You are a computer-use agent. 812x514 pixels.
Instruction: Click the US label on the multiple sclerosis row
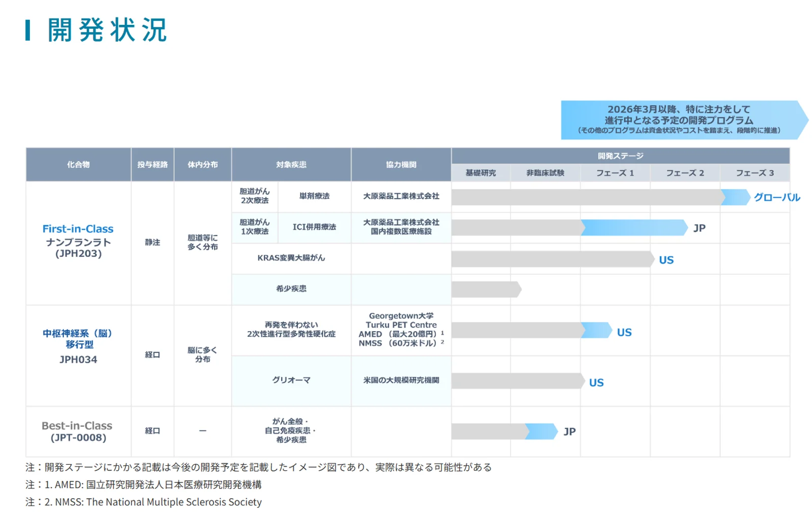[x=624, y=333]
